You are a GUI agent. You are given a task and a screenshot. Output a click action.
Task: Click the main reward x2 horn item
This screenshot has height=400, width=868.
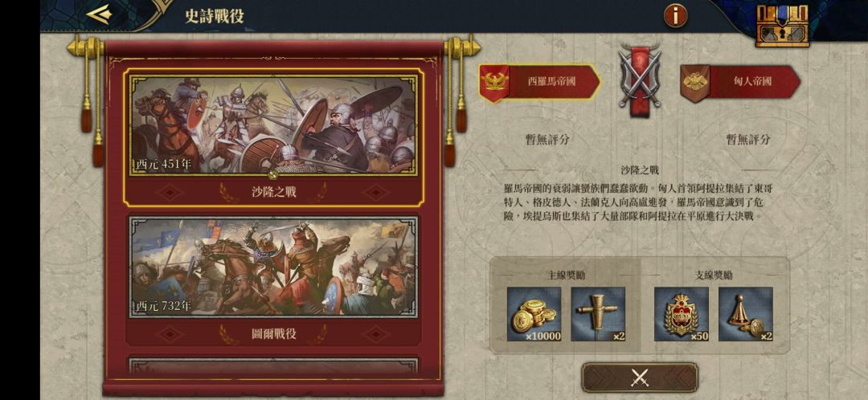coord(598,314)
